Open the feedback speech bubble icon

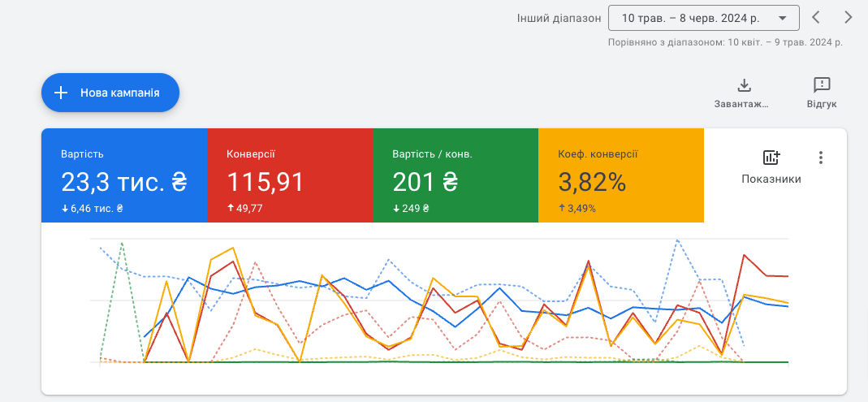[x=821, y=85]
